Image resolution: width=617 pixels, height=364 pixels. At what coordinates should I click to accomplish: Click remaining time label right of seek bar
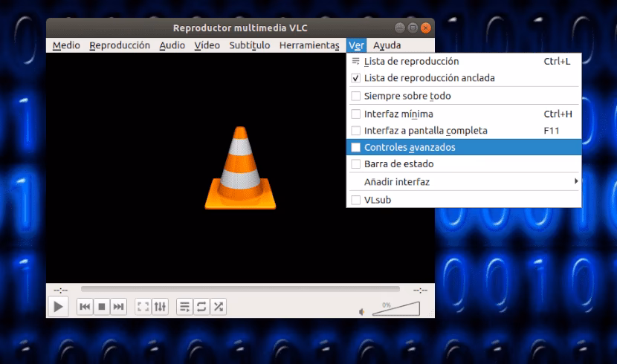point(420,290)
